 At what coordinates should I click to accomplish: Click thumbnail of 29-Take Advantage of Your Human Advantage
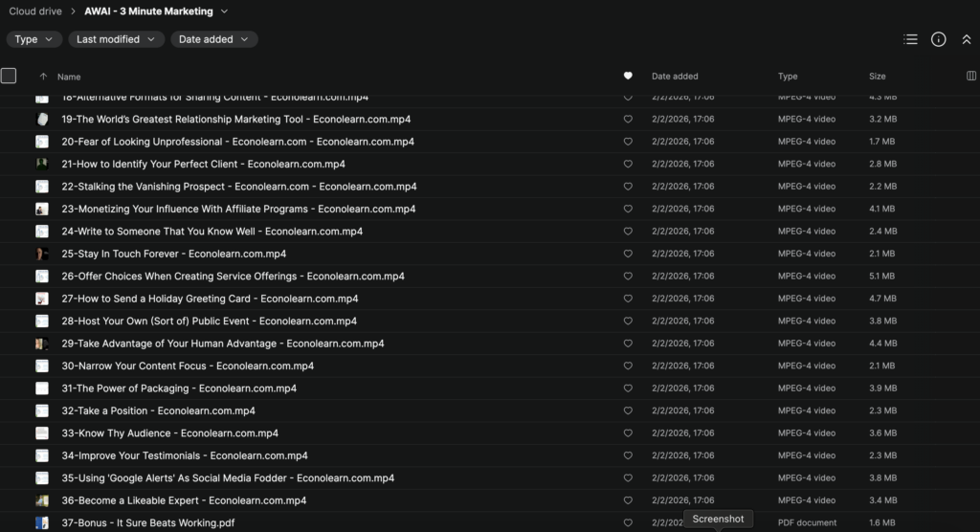pyautogui.click(x=42, y=344)
